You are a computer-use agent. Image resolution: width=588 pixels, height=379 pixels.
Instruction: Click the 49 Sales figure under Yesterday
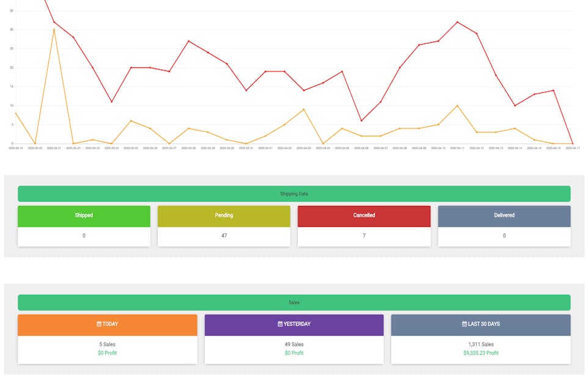(x=294, y=345)
